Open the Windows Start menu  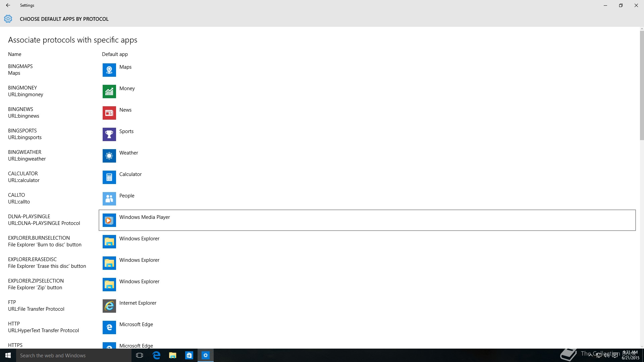8,355
